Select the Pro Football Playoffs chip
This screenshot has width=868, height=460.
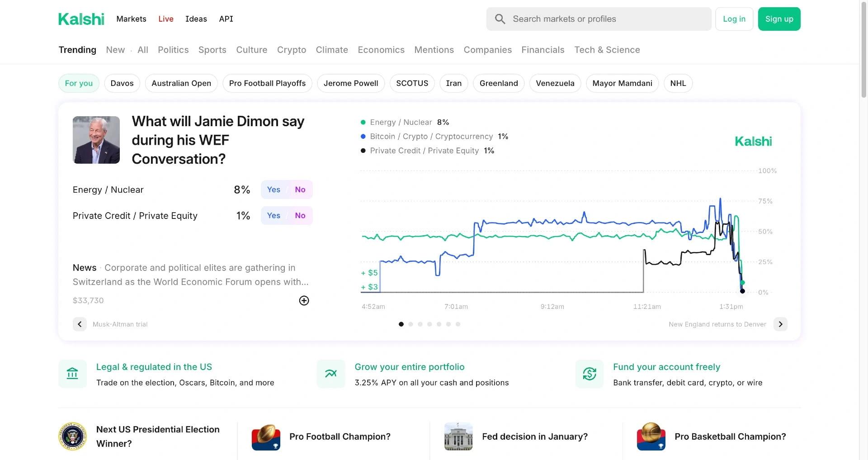267,83
